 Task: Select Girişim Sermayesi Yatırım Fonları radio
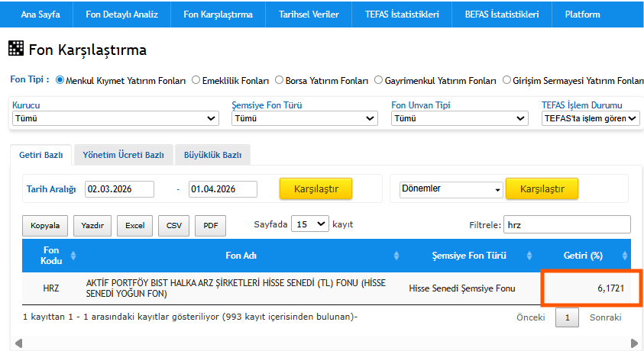[x=506, y=80]
